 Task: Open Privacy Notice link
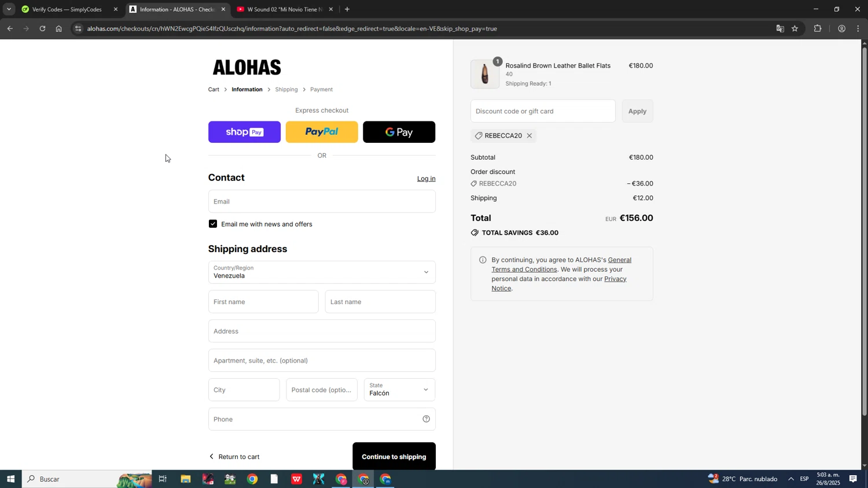point(559,283)
